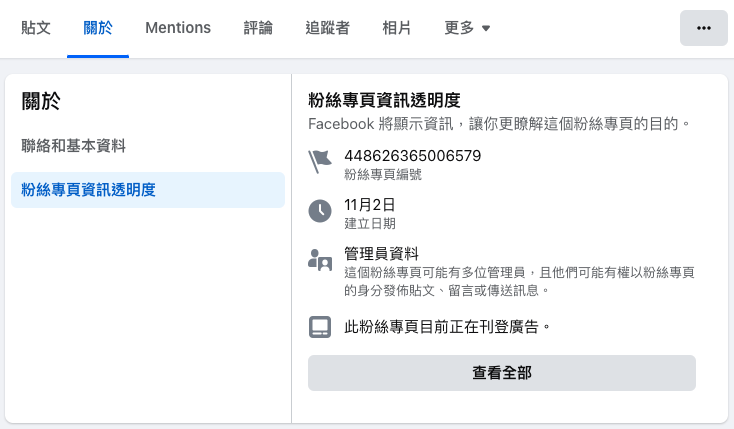Open the 追蹤者 tab
The image size is (734, 429).
point(327,28)
